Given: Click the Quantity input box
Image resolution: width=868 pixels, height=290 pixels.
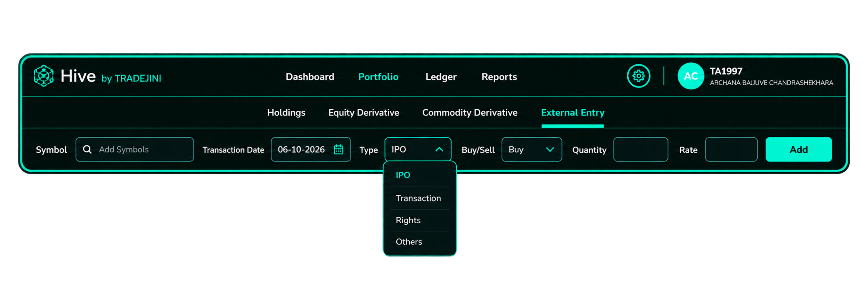Looking at the screenshot, I should point(640,149).
